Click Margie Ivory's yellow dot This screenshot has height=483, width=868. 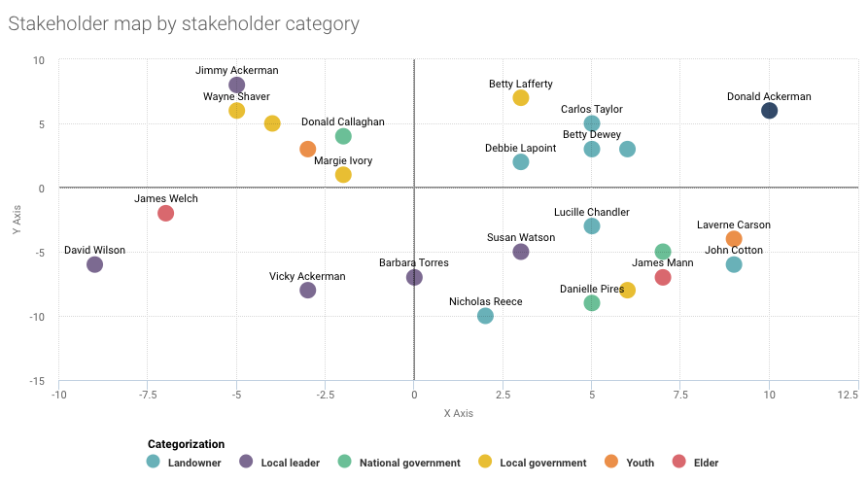point(343,175)
